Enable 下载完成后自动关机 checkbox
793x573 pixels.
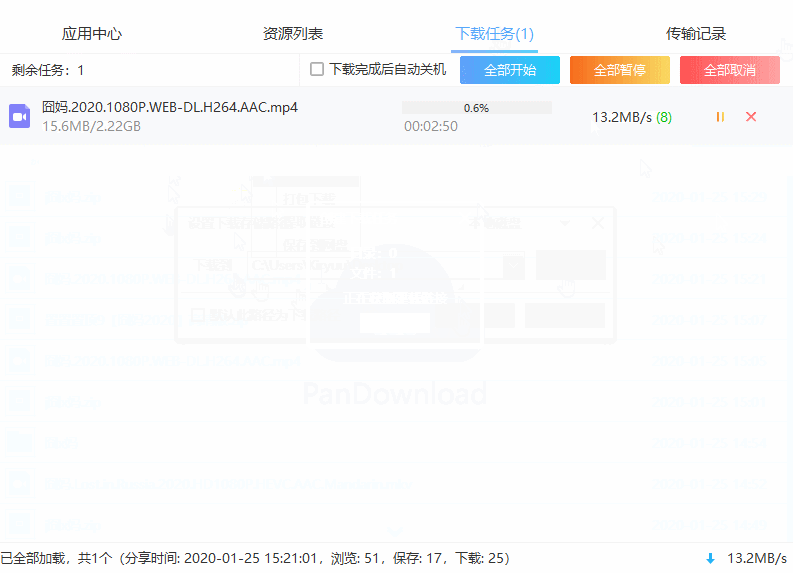pyautogui.click(x=317, y=70)
